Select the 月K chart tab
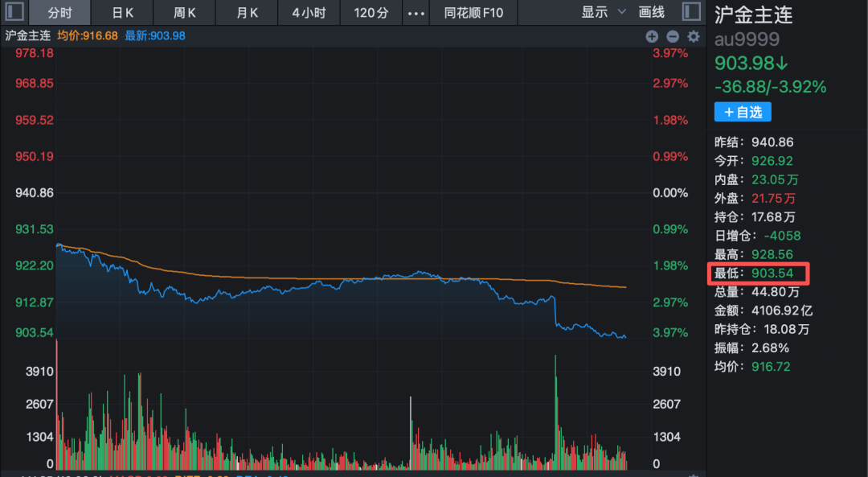868x477 pixels. click(x=248, y=12)
